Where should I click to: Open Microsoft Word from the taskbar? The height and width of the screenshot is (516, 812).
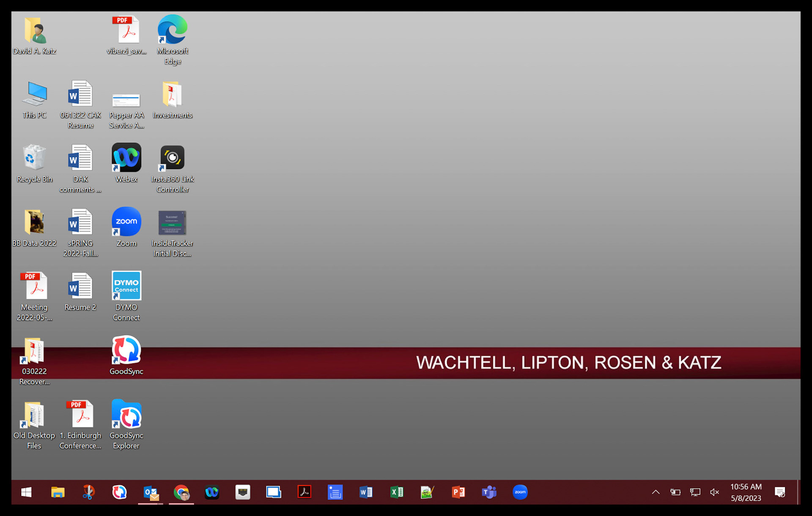[366, 492]
